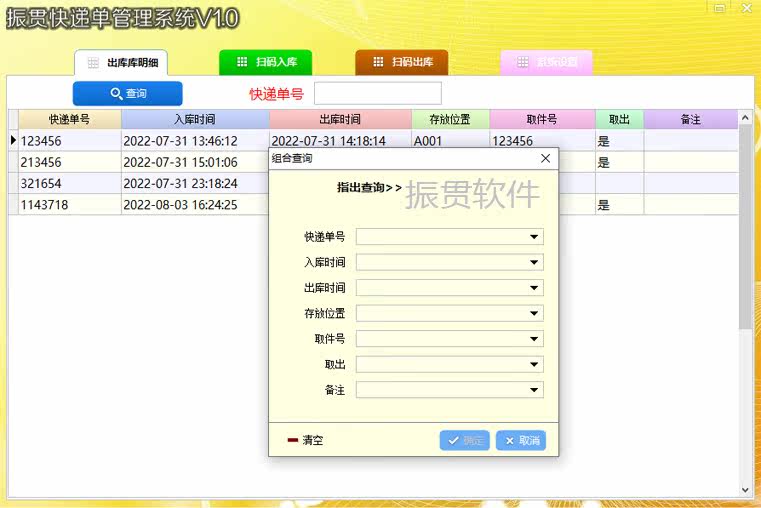This screenshot has width=761, height=508.
Task: Switch to the 扫码出库 tab
Action: (402, 62)
